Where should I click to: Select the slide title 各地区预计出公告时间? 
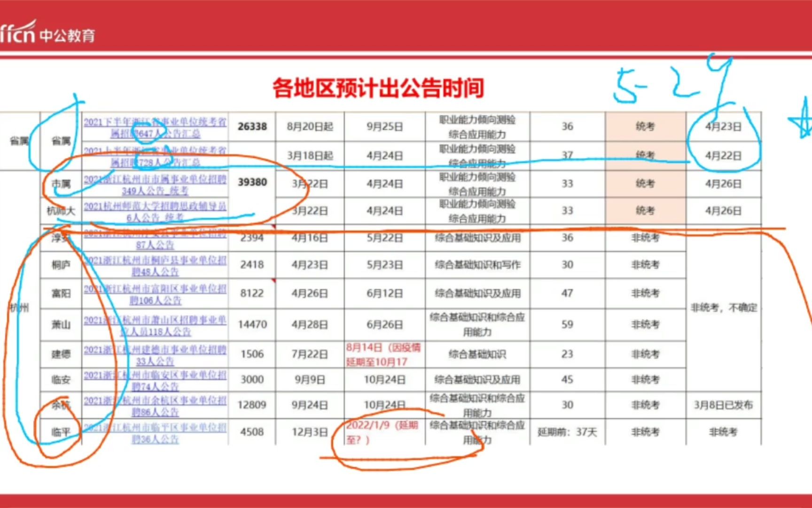coord(378,88)
